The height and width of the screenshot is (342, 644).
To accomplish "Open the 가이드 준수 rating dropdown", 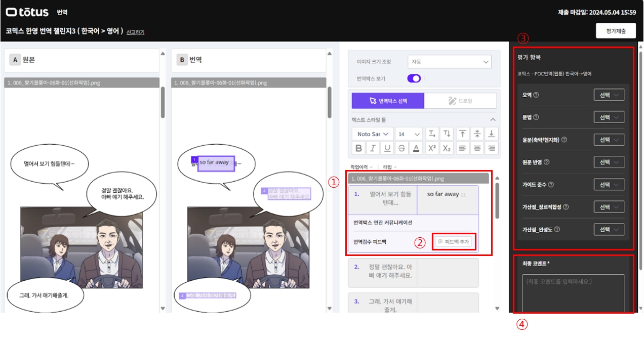I will pyautogui.click(x=609, y=185).
